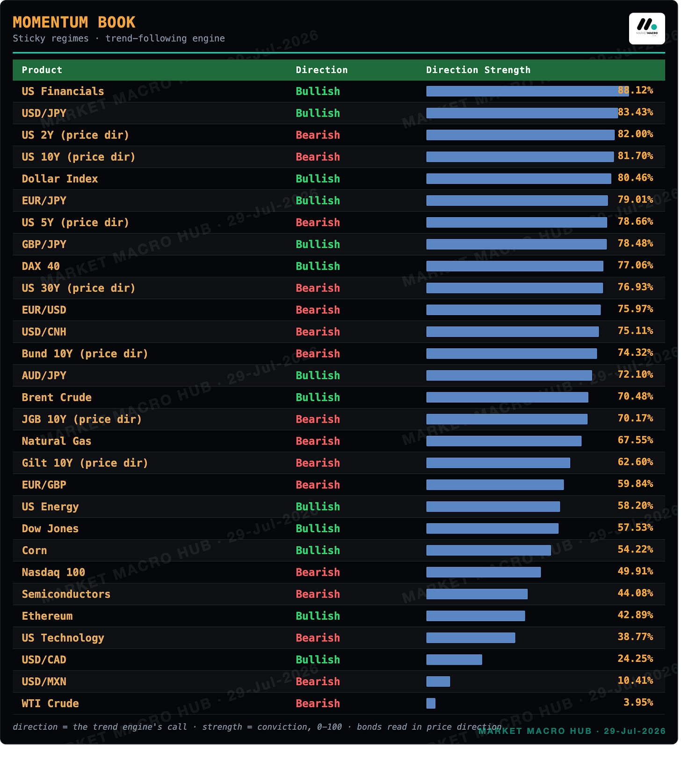The height and width of the screenshot is (784, 681).
Task: Select the Dollar Index product name
Action: point(60,179)
